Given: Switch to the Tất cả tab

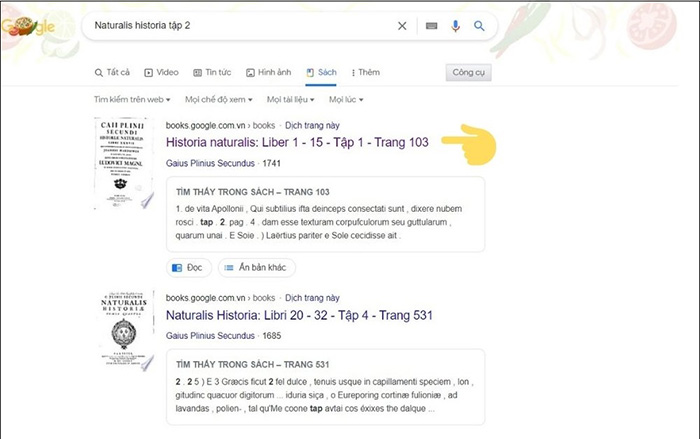Looking at the screenshot, I should 112,73.
